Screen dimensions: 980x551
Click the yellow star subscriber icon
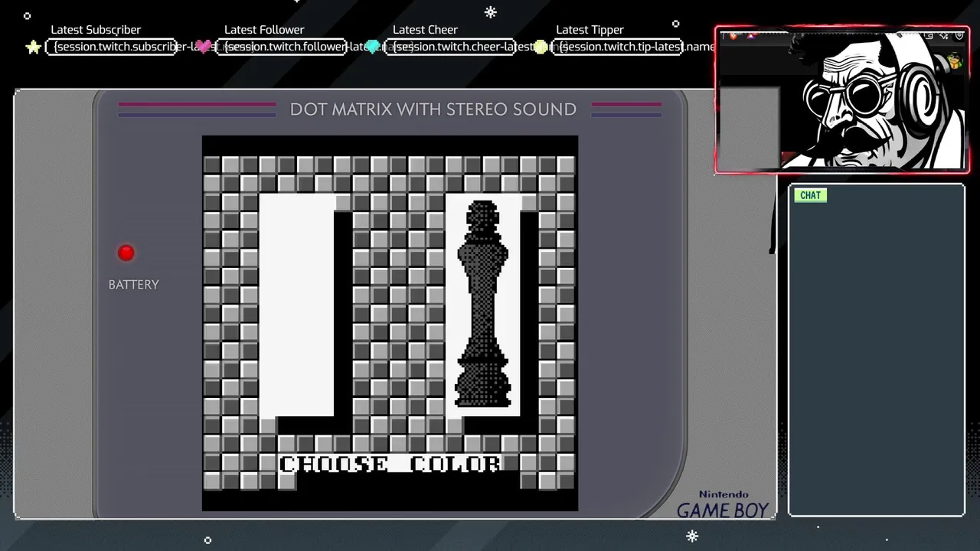coord(34,47)
